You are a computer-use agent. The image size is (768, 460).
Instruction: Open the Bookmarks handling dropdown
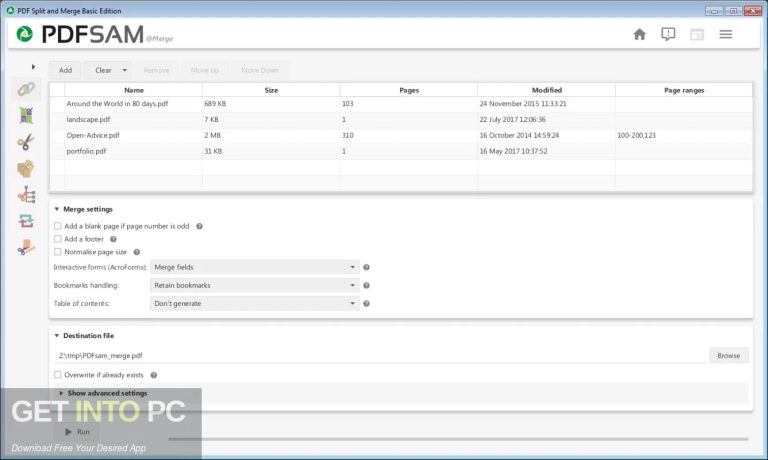tap(255, 285)
